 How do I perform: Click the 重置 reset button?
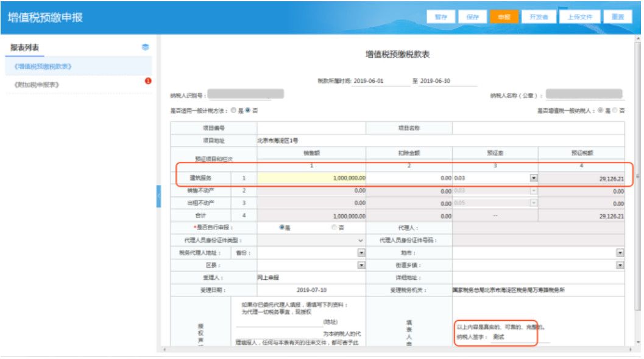pyautogui.click(x=617, y=17)
